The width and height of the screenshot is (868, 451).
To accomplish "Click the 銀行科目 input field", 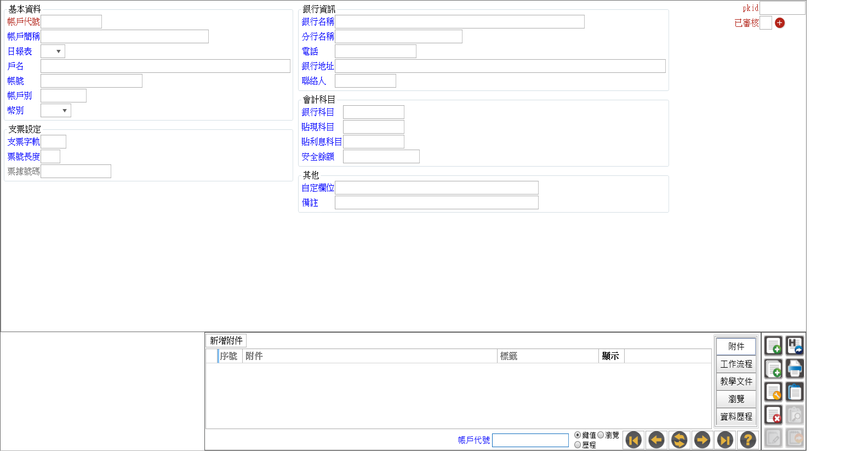I will [374, 112].
